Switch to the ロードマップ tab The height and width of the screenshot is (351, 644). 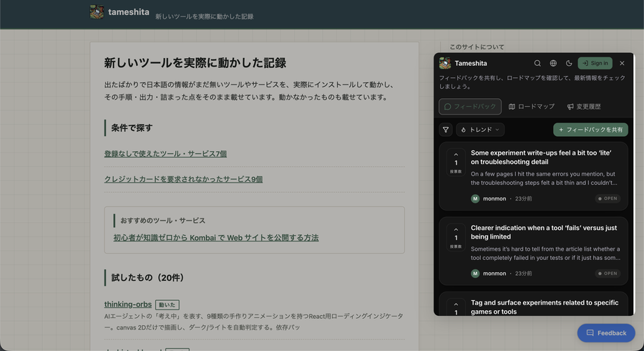coord(532,107)
